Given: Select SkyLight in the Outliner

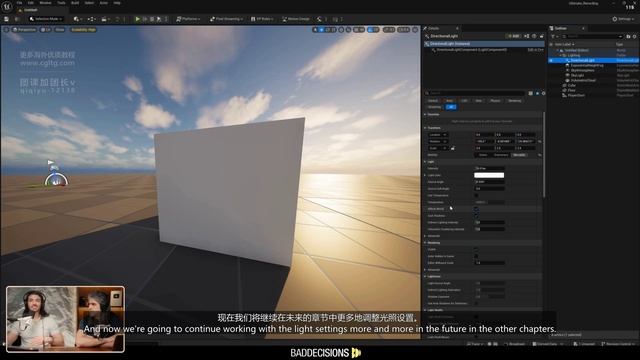Looking at the screenshot, I should 578,76.
